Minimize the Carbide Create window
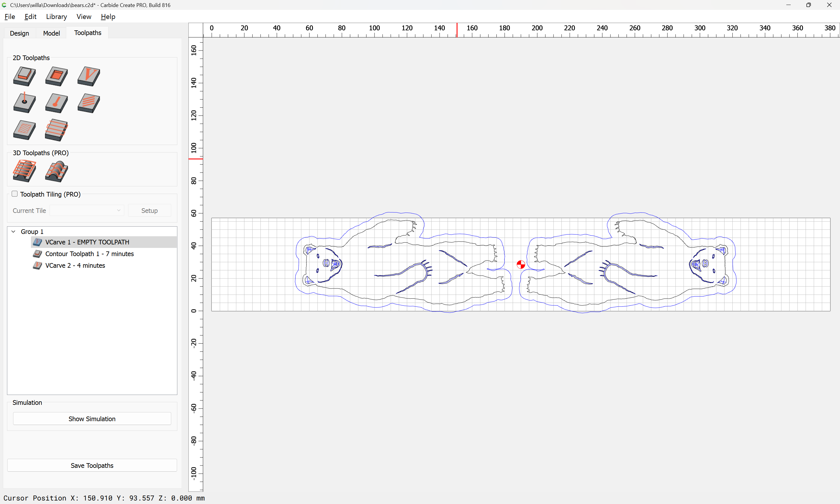 click(788, 5)
